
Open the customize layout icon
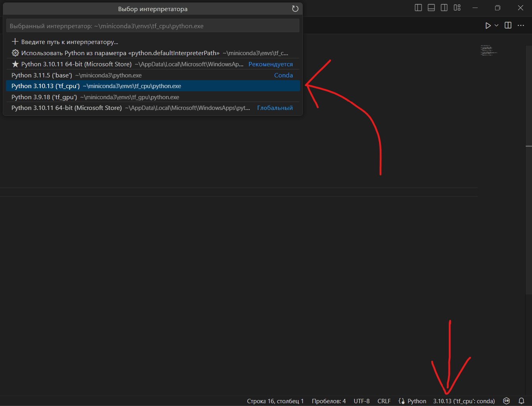pyautogui.click(x=457, y=8)
